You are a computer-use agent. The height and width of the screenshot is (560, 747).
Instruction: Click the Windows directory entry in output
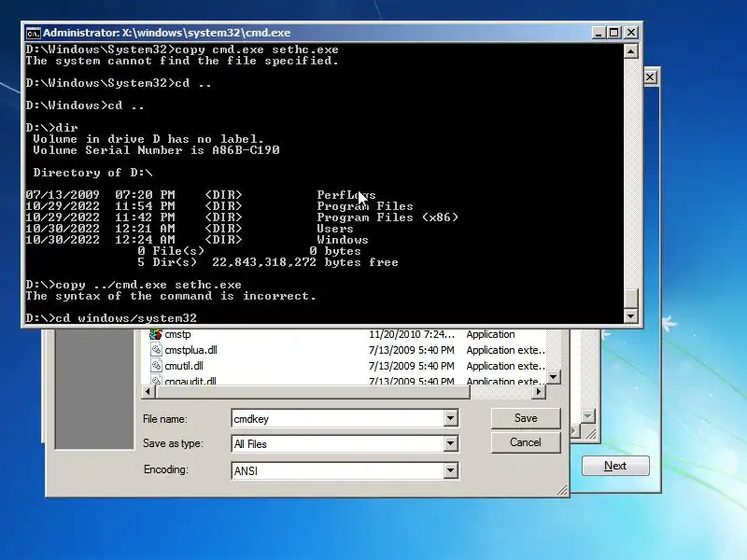(x=342, y=240)
